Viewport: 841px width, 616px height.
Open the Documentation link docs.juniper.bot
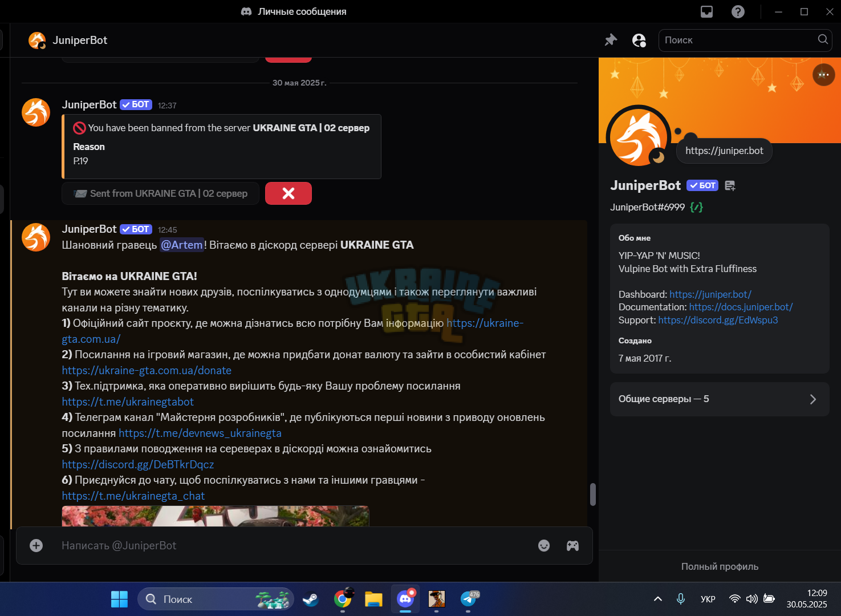point(741,307)
